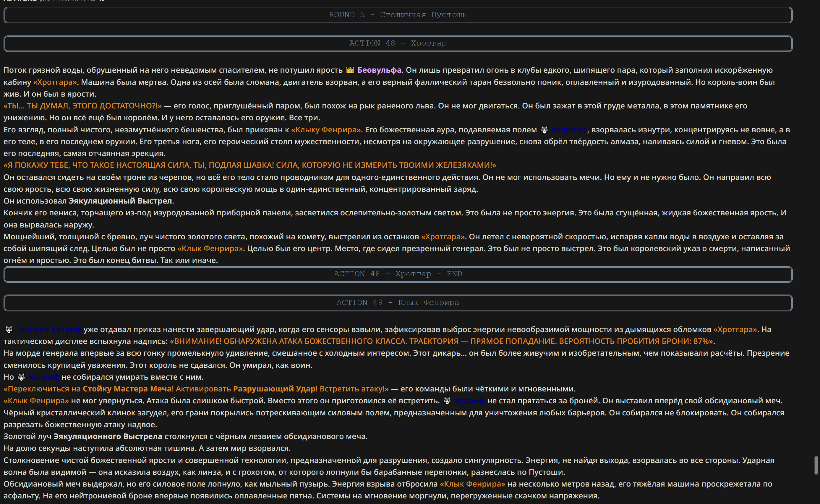Click the orange quote starting '«Я ПОКАЖУ ТЕБЕ'

250,165
